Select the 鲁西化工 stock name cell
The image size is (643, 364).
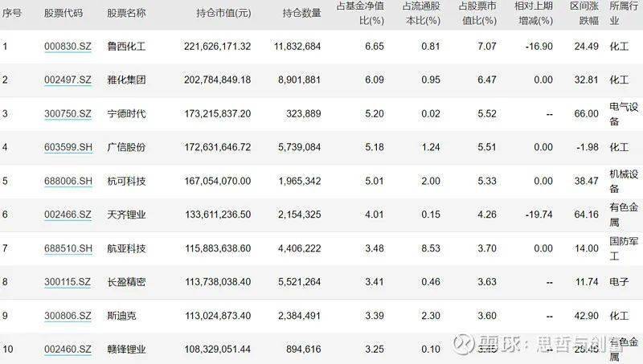(126, 47)
